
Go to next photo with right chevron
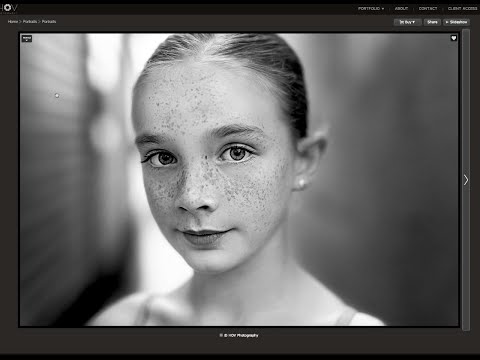pyautogui.click(x=466, y=180)
